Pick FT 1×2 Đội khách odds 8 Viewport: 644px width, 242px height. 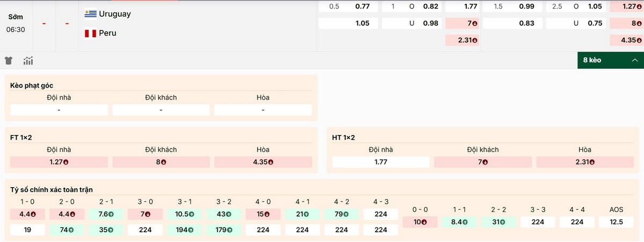[x=161, y=162]
